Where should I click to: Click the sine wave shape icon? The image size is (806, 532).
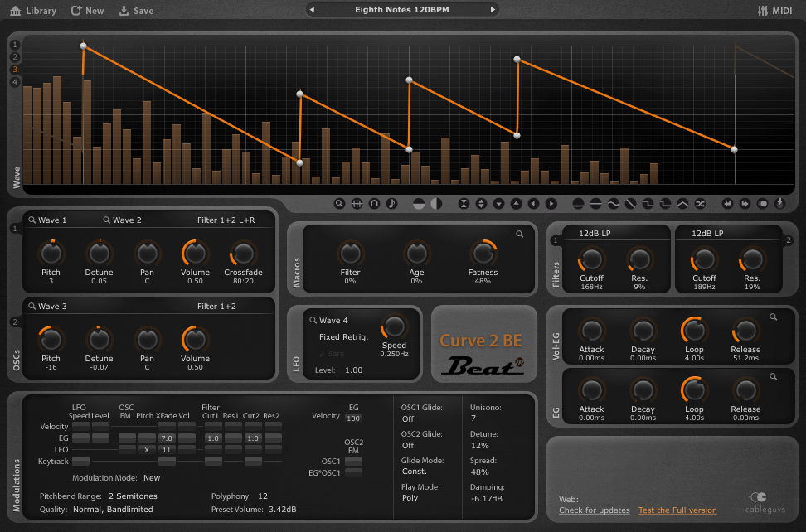(613, 203)
